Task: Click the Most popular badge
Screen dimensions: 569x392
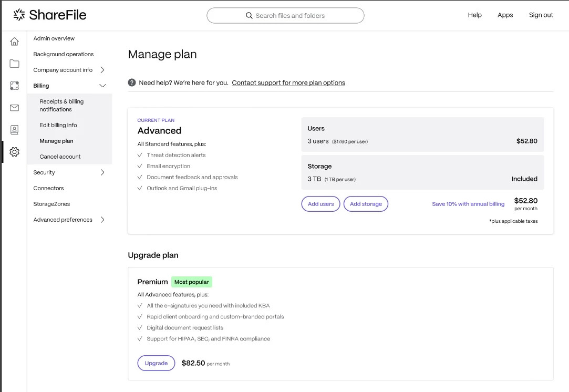Action: pyautogui.click(x=192, y=282)
